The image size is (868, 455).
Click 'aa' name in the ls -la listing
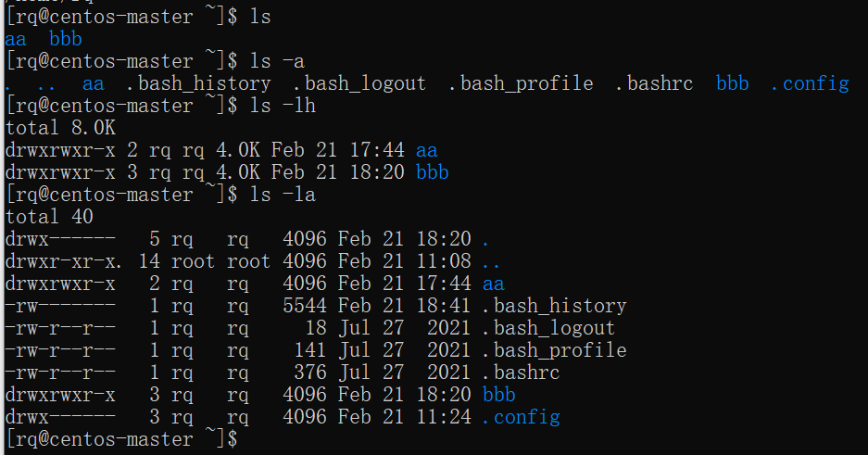[x=493, y=284]
